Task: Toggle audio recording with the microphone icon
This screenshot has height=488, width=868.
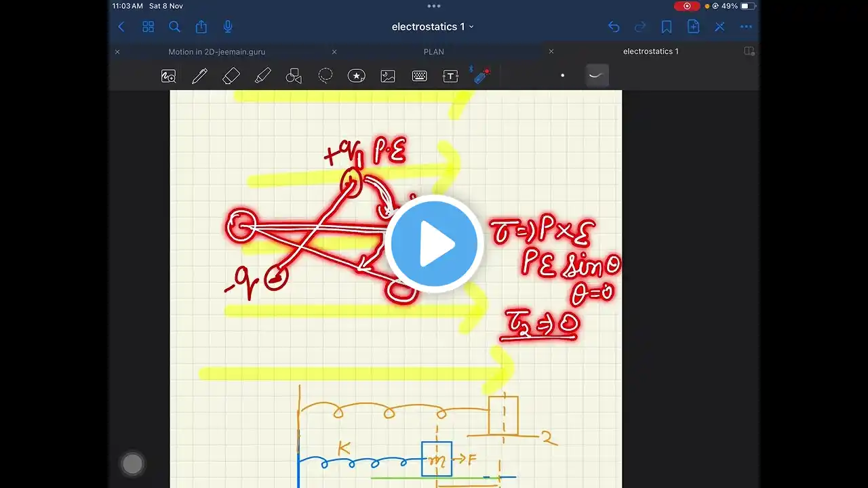Action: [227, 26]
